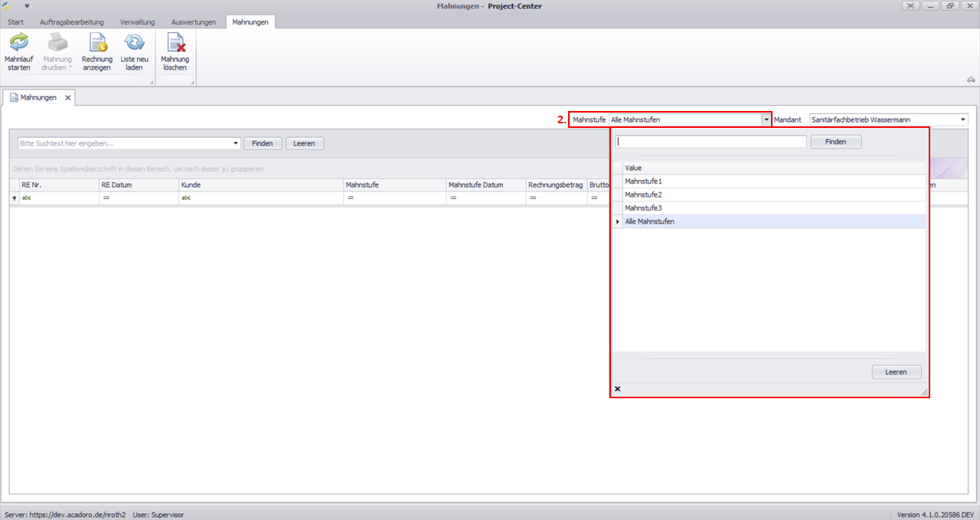This screenshot has width=980, height=520.
Task: Select Mahnstufe1 from the list
Action: pyautogui.click(x=643, y=182)
